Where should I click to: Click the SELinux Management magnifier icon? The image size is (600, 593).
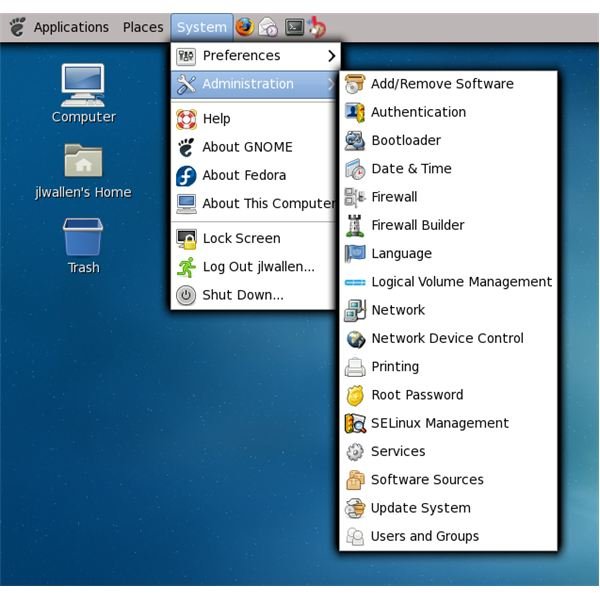tap(355, 424)
